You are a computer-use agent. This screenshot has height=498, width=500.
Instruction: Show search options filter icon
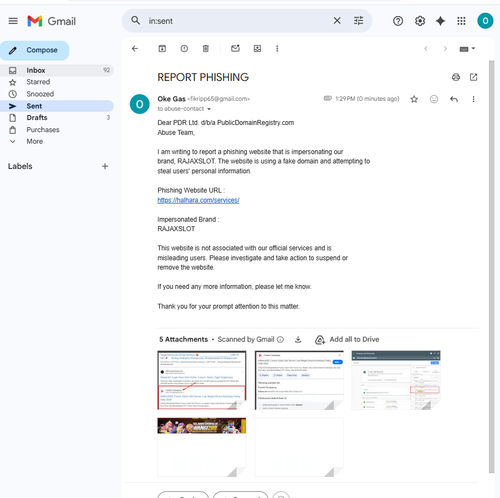[358, 21]
